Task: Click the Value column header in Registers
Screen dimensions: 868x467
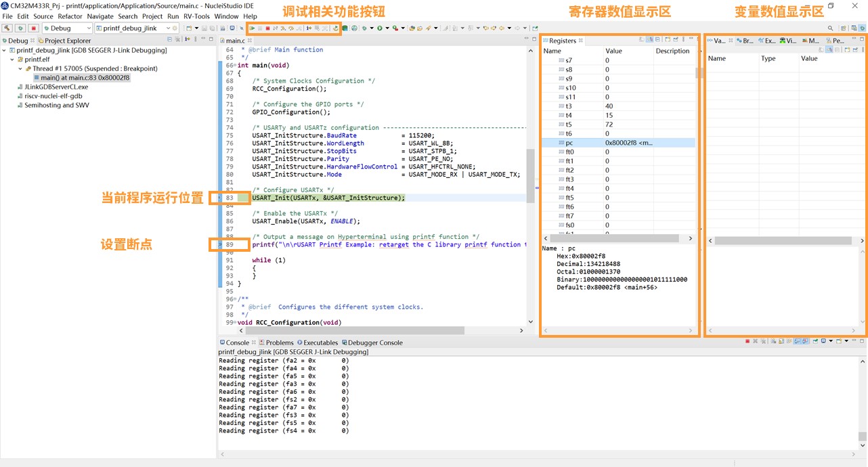Action: coord(628,51)
